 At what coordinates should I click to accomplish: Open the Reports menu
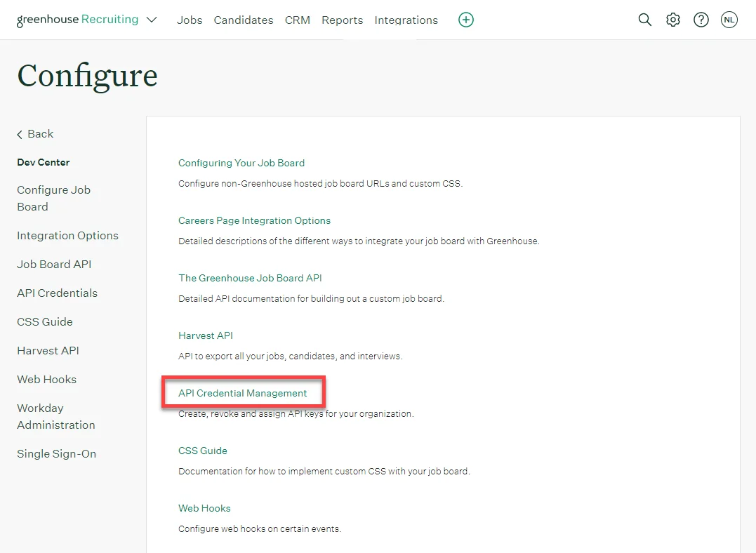point(343,20)
